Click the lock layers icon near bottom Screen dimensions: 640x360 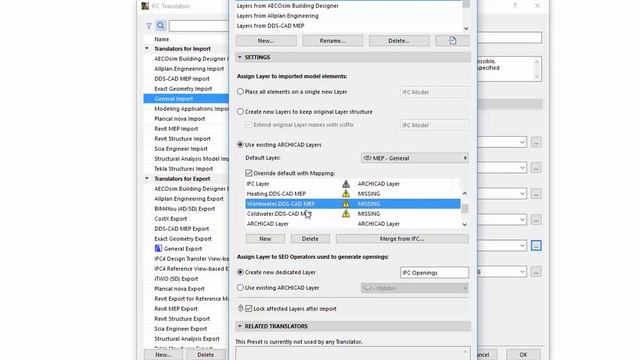tap(240, 309)
